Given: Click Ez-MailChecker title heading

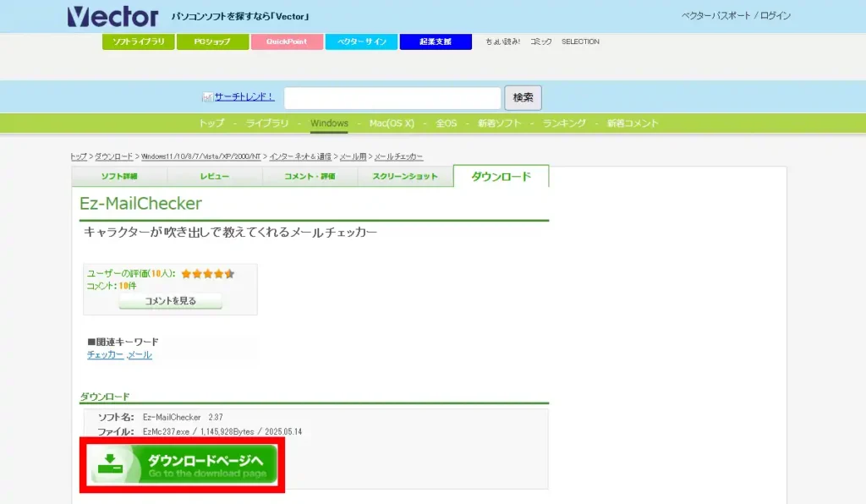Looking at the screenshot, I should point(141,203).
